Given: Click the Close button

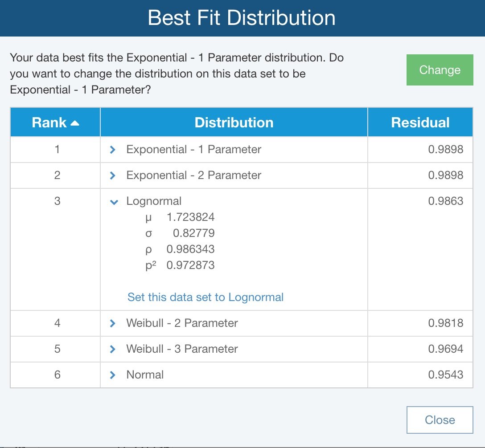Looking at the screenshot, I should point(440,419).
